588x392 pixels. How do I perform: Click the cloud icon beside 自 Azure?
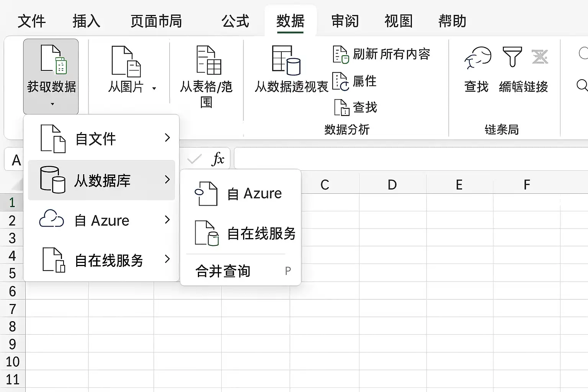tap(52, 219)
